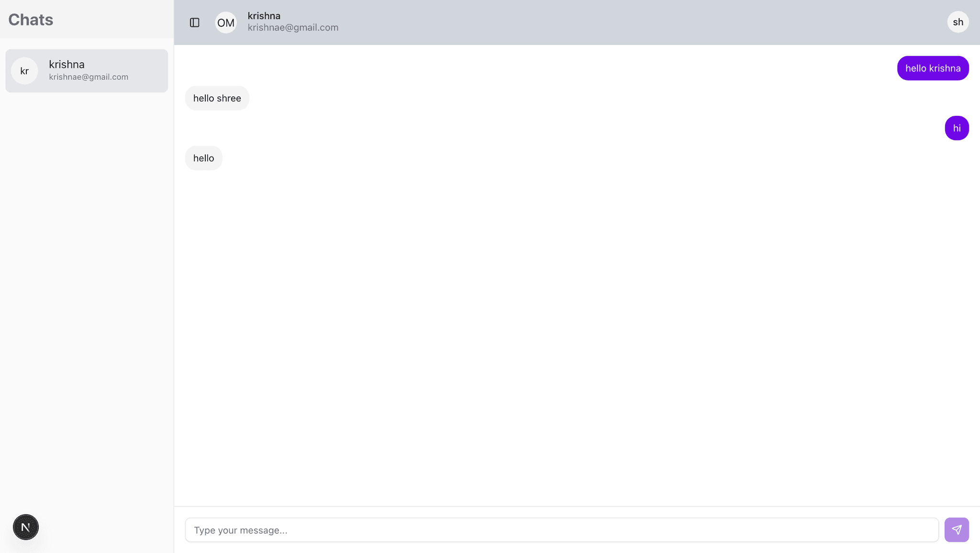This screenshot has height=553, width=980.
Task: Click the Chats sidebar heading
Action: click(31, 20)
